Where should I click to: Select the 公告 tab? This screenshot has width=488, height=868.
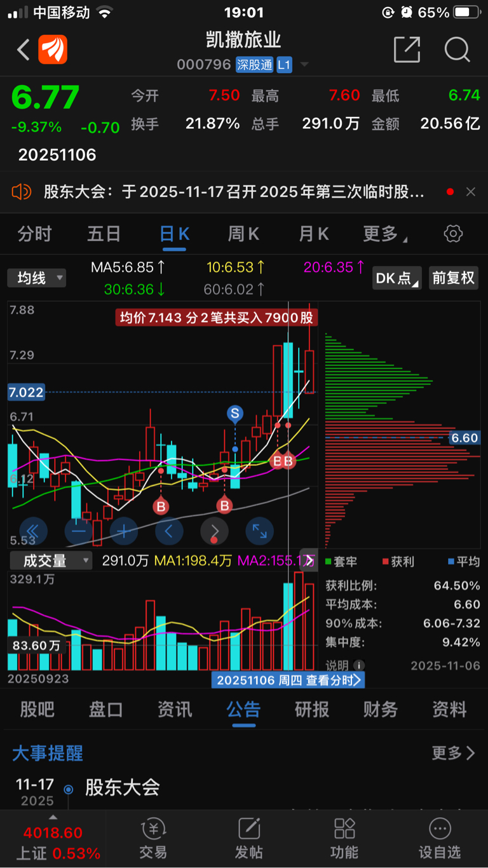point(243,709)
